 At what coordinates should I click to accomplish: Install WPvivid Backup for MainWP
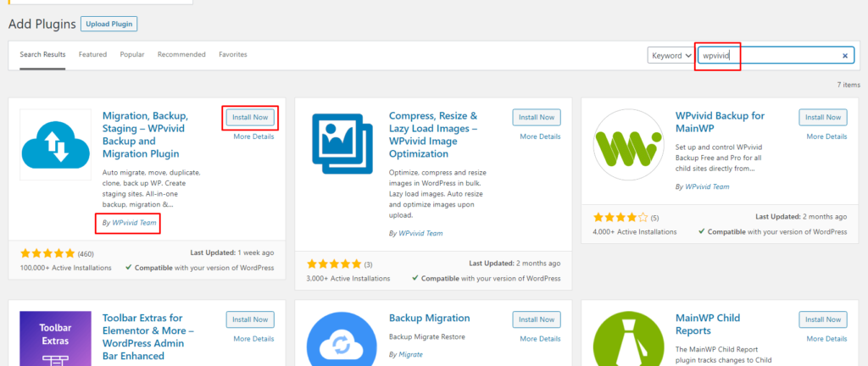pyautogui.click(x=823, y=117)
